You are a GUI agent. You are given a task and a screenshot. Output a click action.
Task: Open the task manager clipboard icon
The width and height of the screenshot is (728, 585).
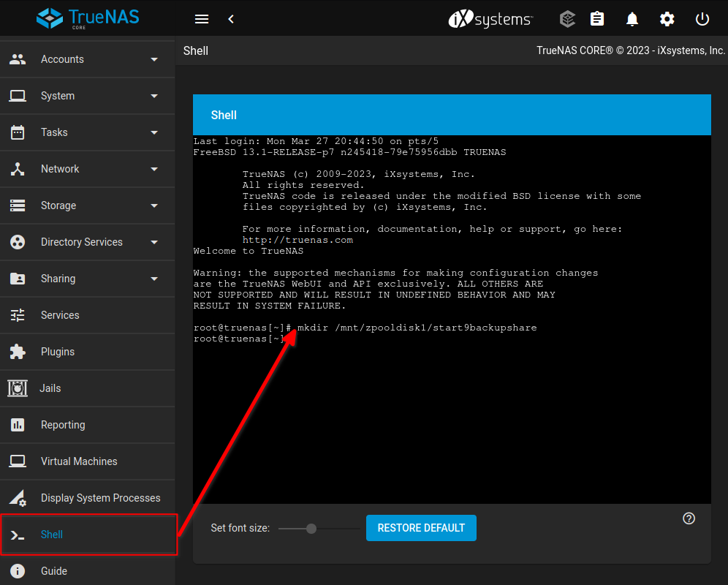point(597,19)
